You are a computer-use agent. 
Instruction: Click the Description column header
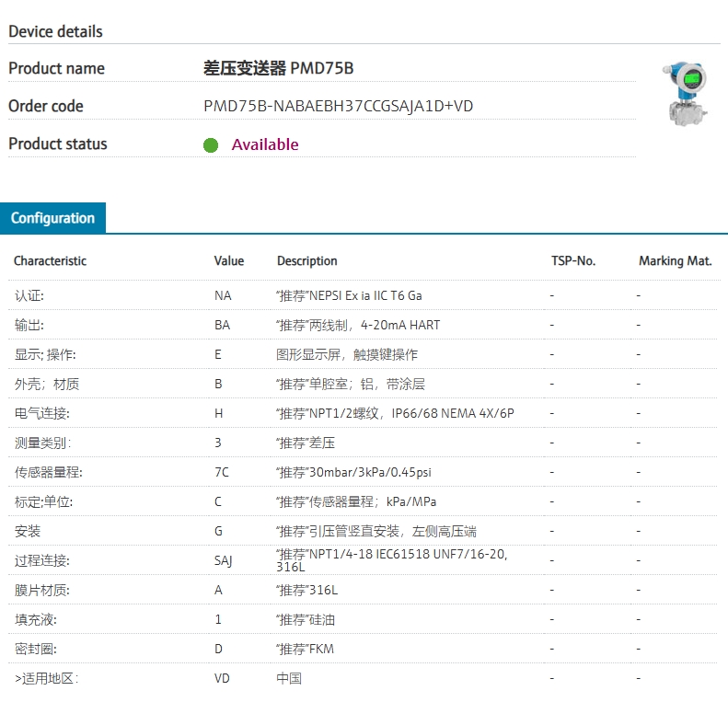click(306, 260)
